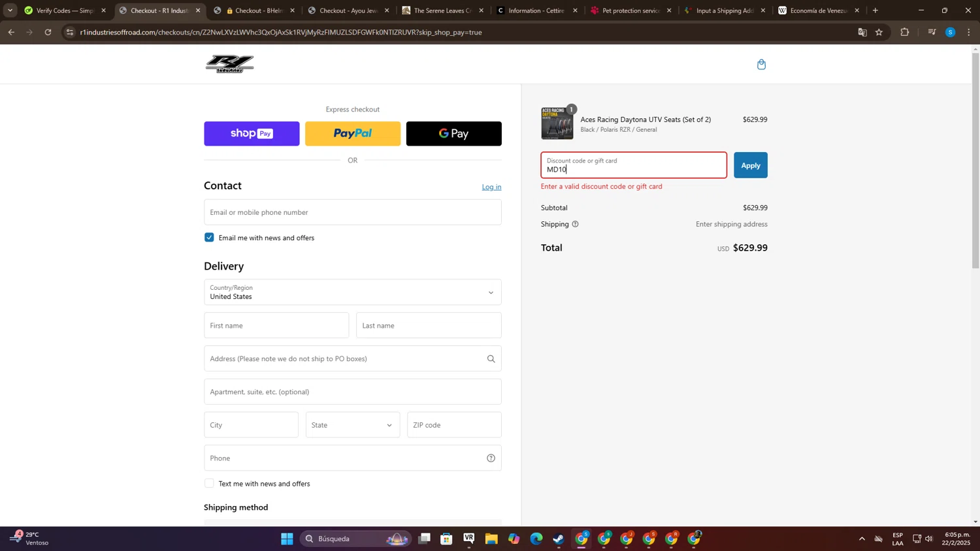The image size is (980, 551).
Task: Click the Aces Racing seats product thumbnail
Action: [557, 123]
